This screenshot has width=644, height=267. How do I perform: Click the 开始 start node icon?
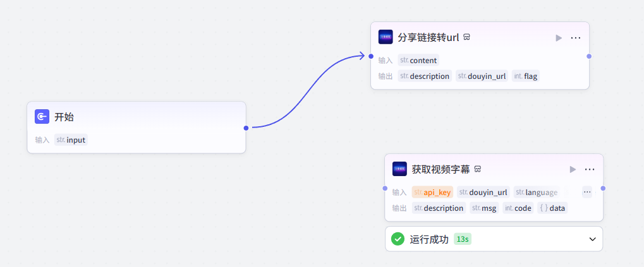[x=42, y=117]
